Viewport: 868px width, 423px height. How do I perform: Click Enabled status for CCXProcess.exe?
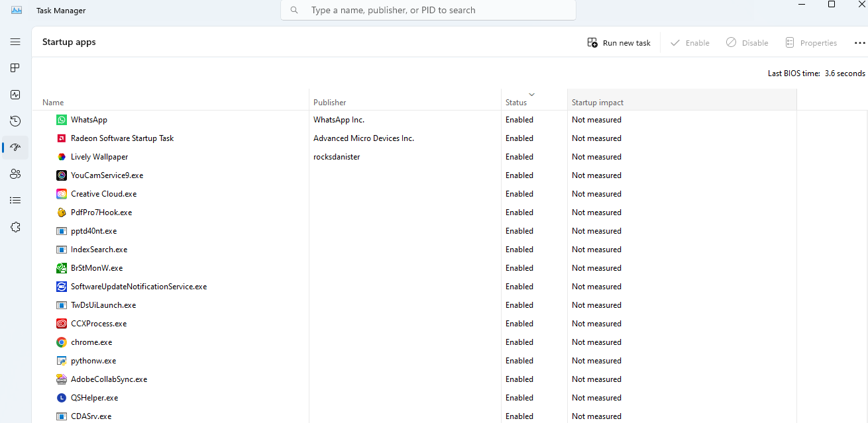(x=519, y=324)
